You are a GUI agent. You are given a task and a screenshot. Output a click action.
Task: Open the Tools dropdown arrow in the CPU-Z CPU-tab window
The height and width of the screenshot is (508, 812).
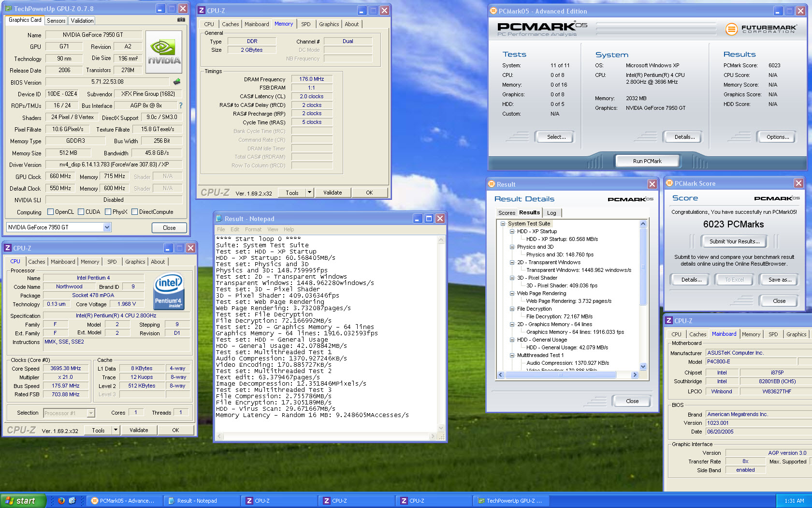point(116,430)
